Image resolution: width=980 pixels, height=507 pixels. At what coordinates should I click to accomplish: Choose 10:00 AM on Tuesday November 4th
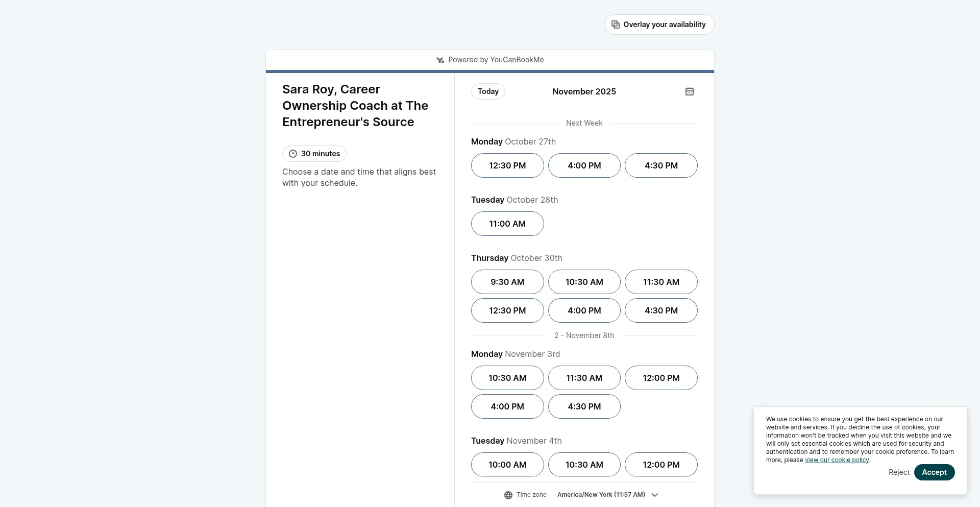click(507, 465)
